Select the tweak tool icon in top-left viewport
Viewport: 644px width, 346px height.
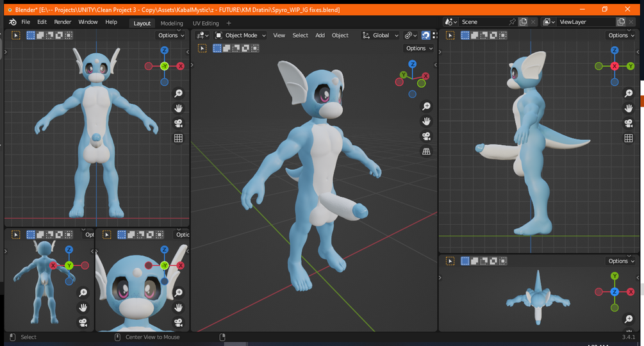(x=15, y=35)
